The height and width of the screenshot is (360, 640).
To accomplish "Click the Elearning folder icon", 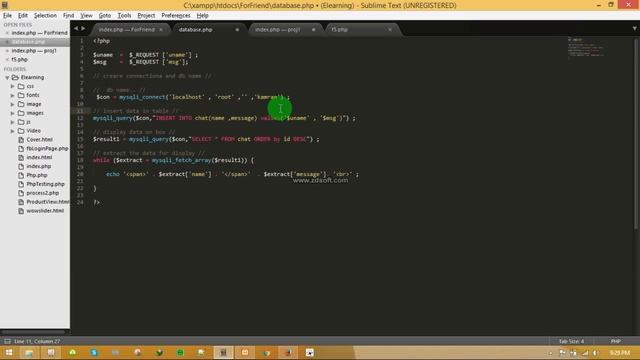I will (15, 77).
